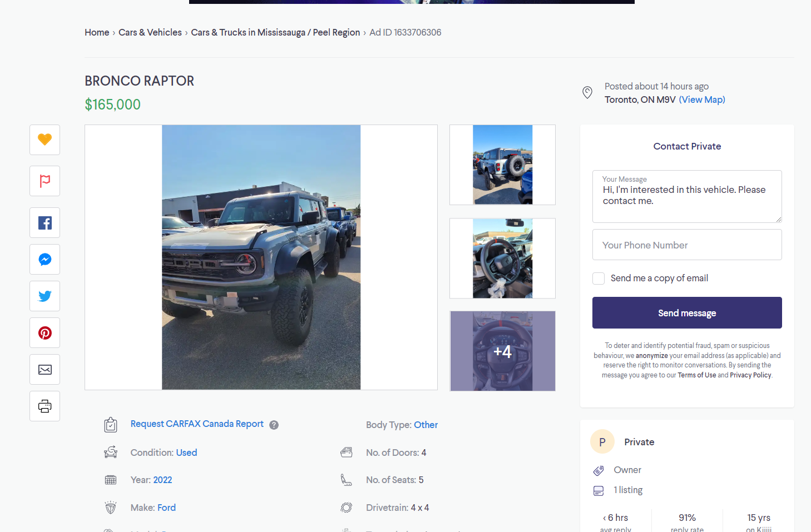Click Request CARFAX Canada Report link
The image size is (811, 532).
[197, 424]
